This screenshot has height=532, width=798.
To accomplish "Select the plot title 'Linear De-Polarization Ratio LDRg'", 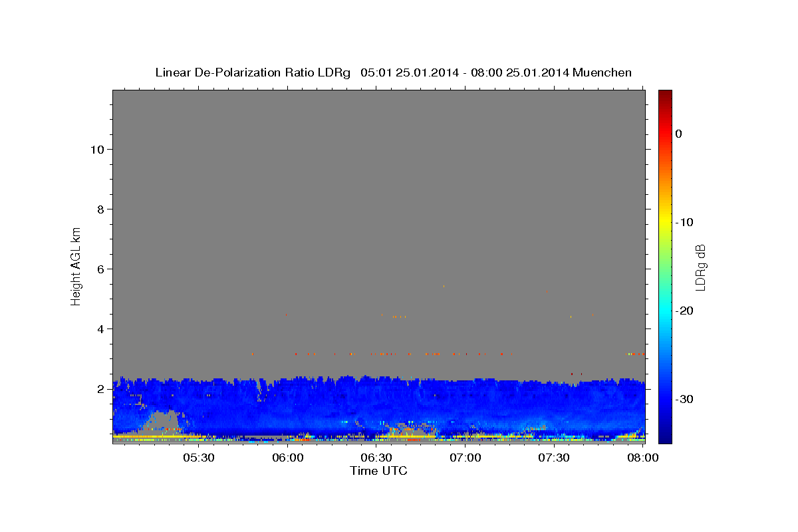I will click(252, 72).
